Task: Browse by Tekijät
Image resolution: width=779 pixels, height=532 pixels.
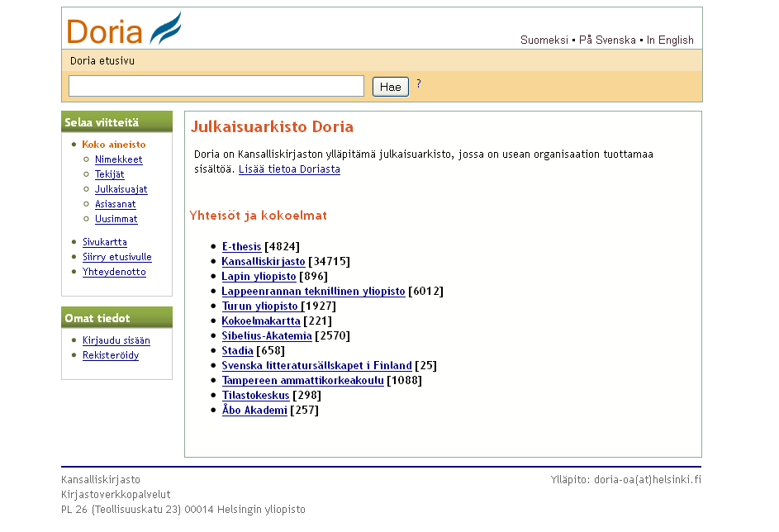Action: [x=110, y=174]
